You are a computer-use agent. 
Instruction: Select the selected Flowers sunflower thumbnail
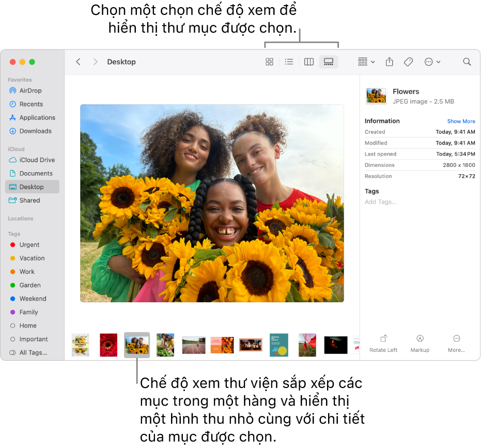tap(137, 345)
